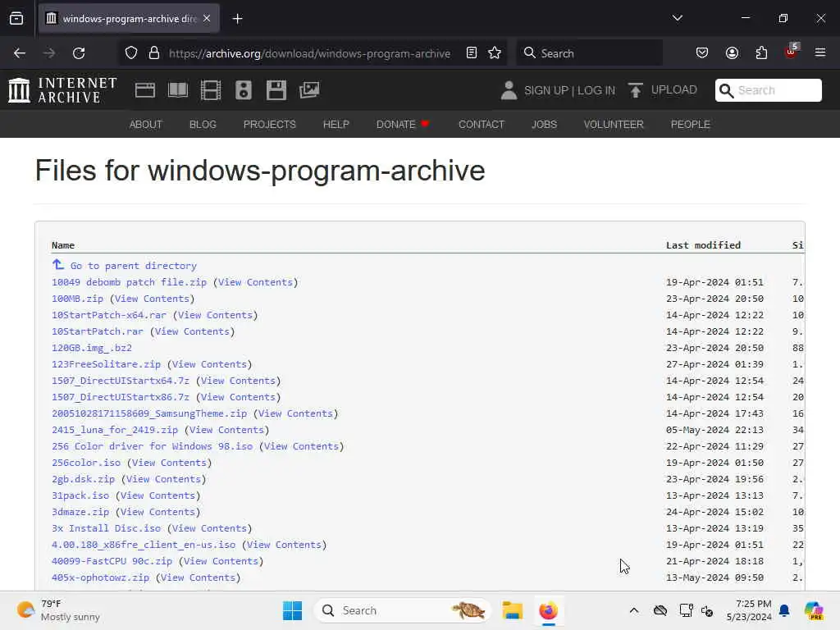Open the PROJECTS menu item
This screenshot has width=840, height=630.
pos(269,125)
